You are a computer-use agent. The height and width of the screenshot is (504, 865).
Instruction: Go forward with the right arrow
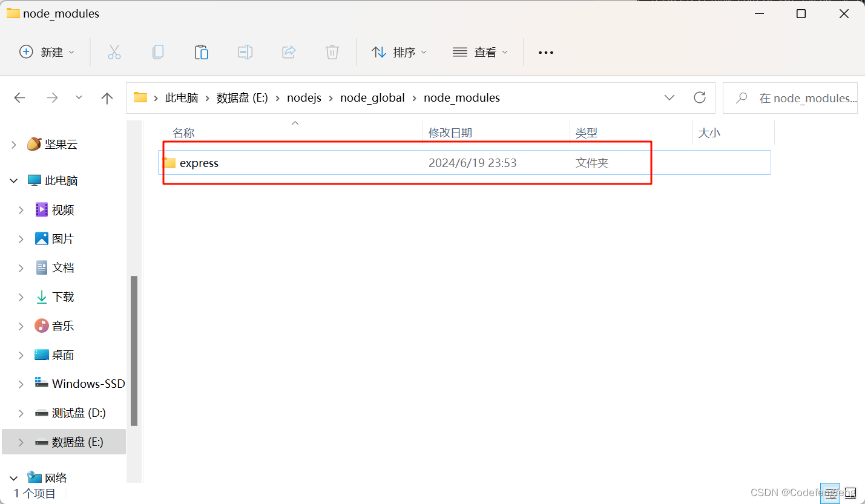(x=53, y=97)
